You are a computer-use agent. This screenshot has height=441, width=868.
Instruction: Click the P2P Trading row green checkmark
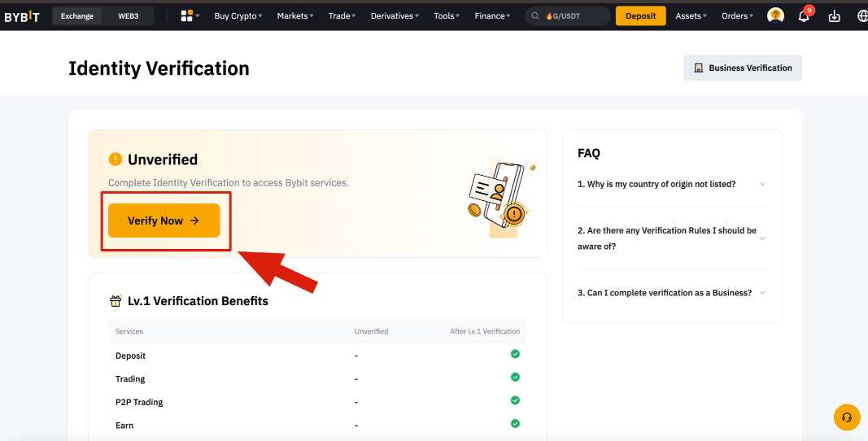[515, 400]
